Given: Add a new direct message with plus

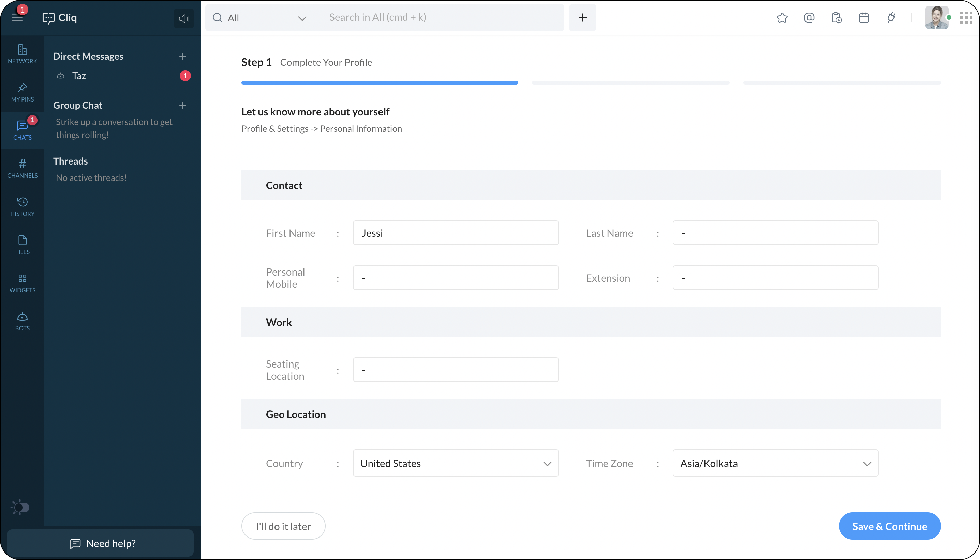Looking at the screenshot, I should 183,56.
